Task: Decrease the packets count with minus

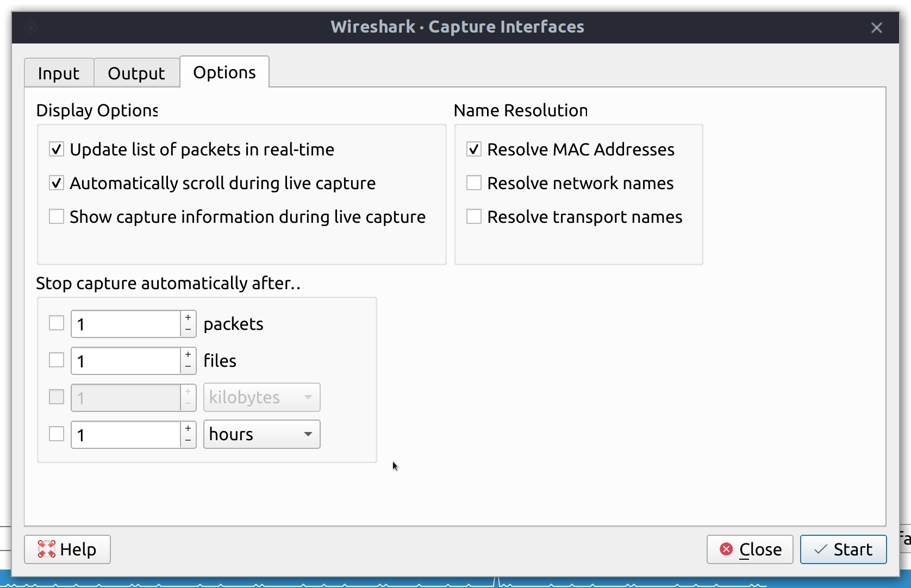Action: [188, 330]
